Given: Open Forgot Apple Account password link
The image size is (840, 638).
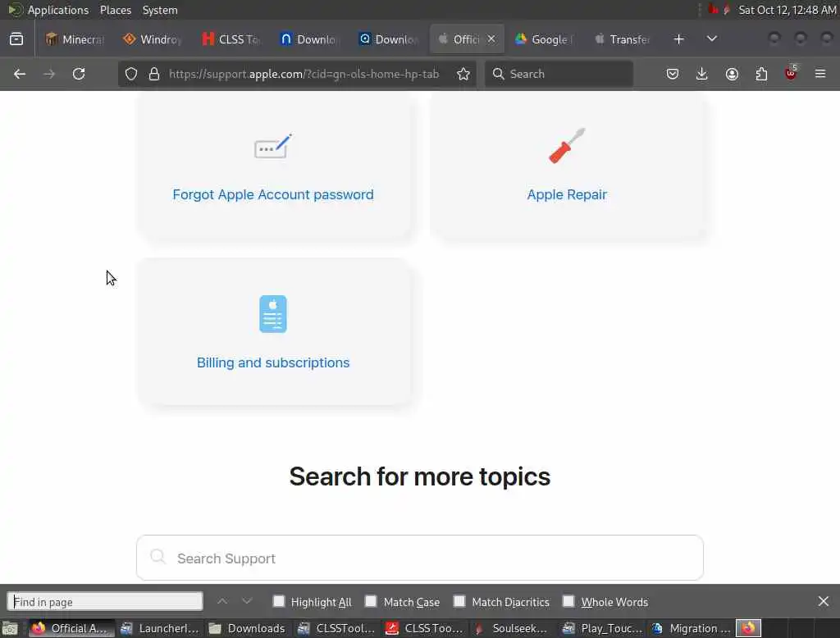Looking at the screenshot, I should click(273, 194).
